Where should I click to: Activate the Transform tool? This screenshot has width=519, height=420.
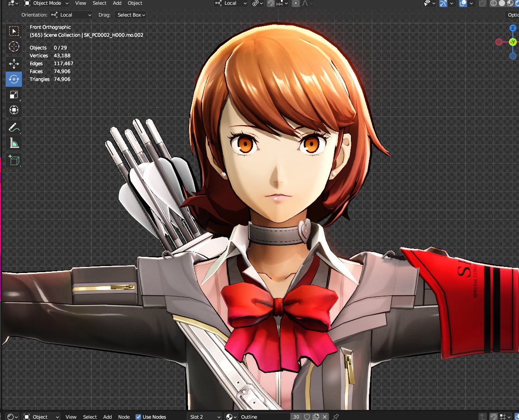click(14, 110)
